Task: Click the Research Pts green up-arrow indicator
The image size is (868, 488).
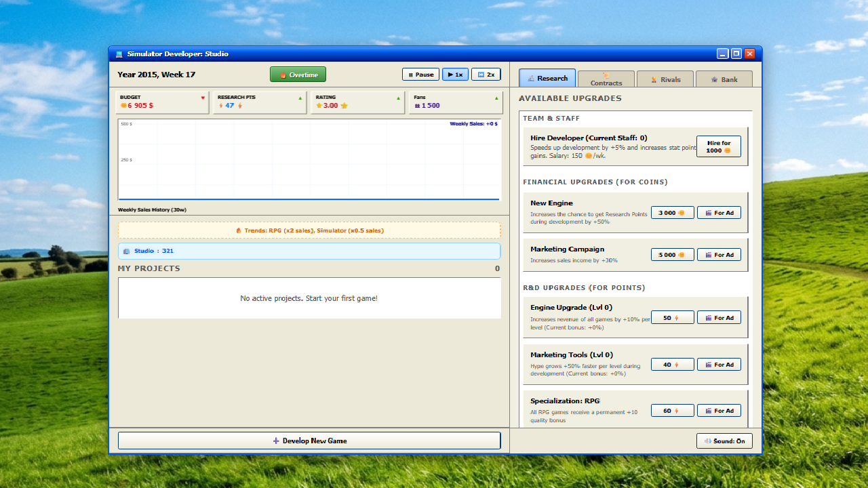Action: (300, 98)
